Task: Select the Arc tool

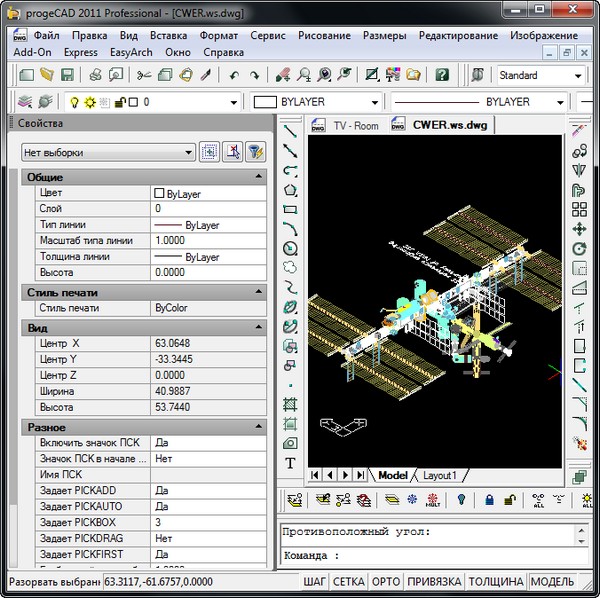Action: 290,229
